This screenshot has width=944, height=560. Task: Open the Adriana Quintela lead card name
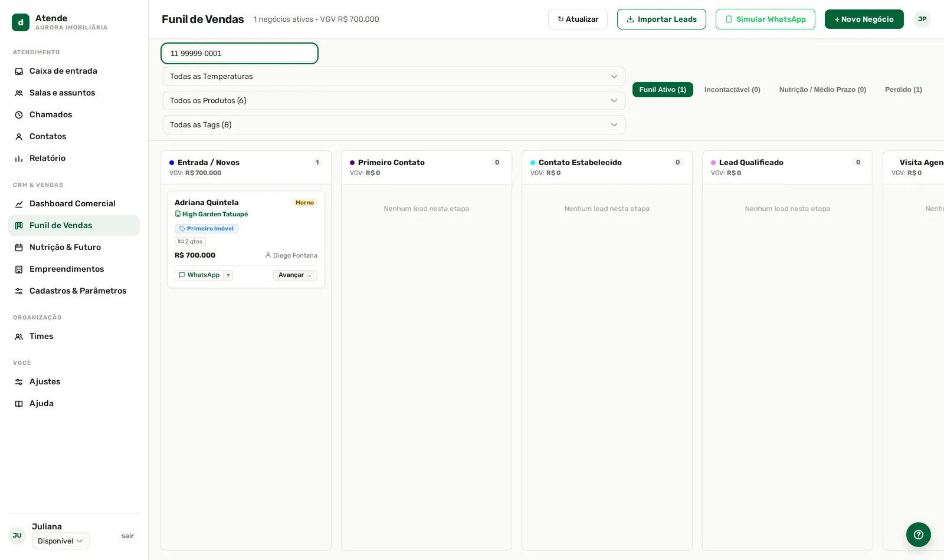pyautogui.click(x=206, y=203)
